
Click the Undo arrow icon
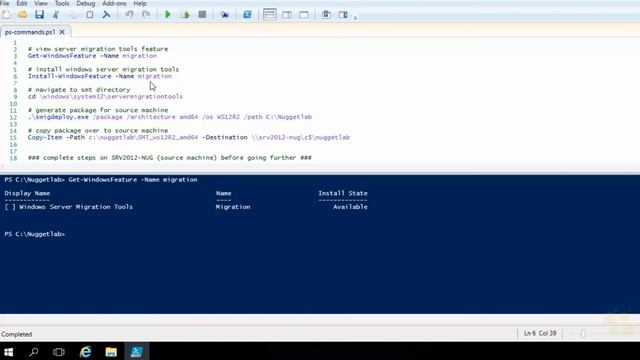point(129,15)
